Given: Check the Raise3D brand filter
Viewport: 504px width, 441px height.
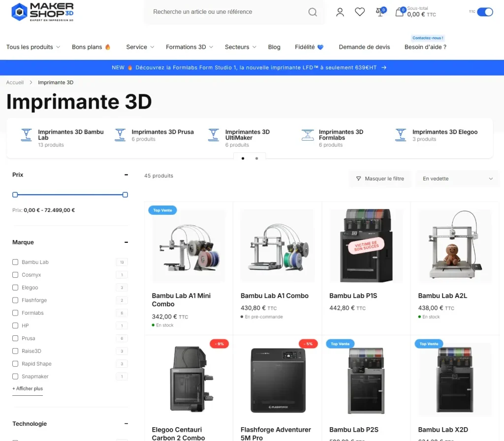Looking at the screenshot, I should (15, 351).
